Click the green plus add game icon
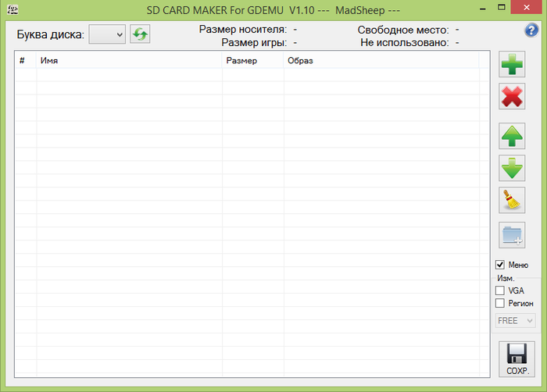 pos(513,65)
